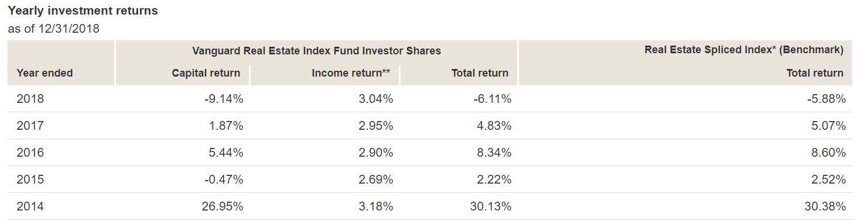Click the 26.95% capital return cell
Screen dimensions: 868x221
(x=223, y=206)
